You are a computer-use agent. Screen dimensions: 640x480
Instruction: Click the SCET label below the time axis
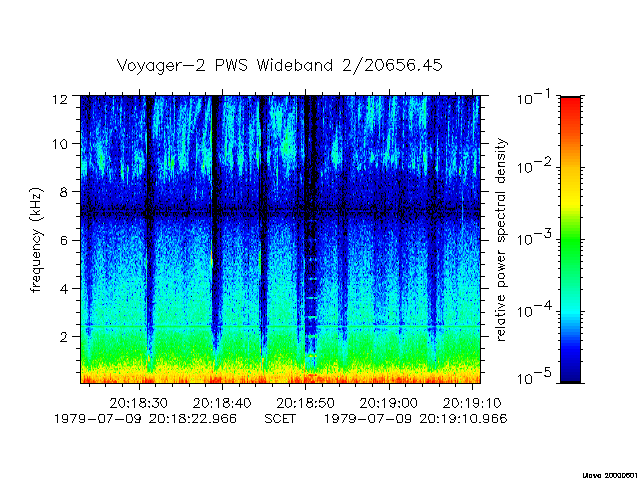[x=280, y=419]
